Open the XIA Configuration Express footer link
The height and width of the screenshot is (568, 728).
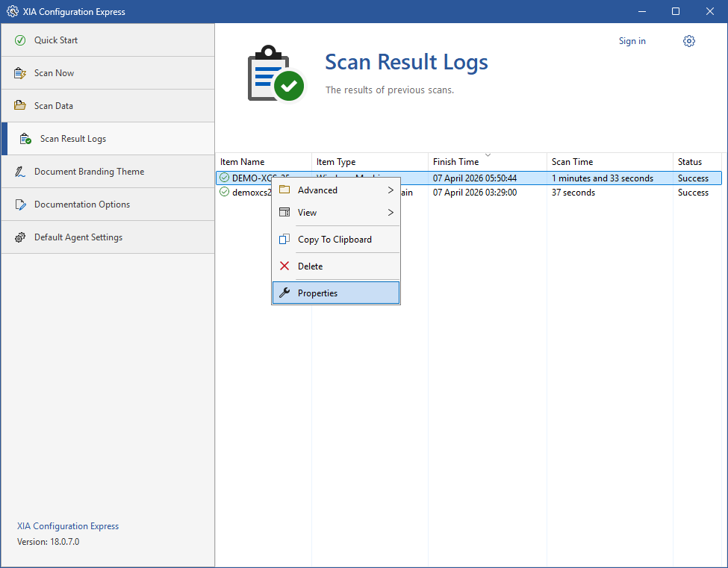(x=68, y=526)
